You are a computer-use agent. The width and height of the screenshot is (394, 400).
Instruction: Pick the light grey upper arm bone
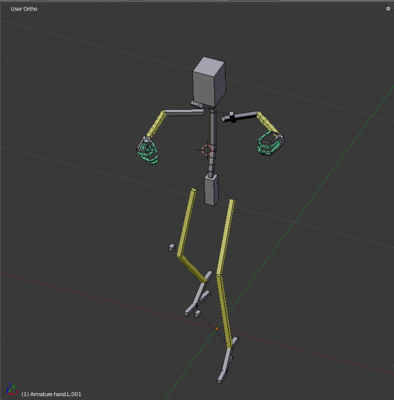pos(185,113)
